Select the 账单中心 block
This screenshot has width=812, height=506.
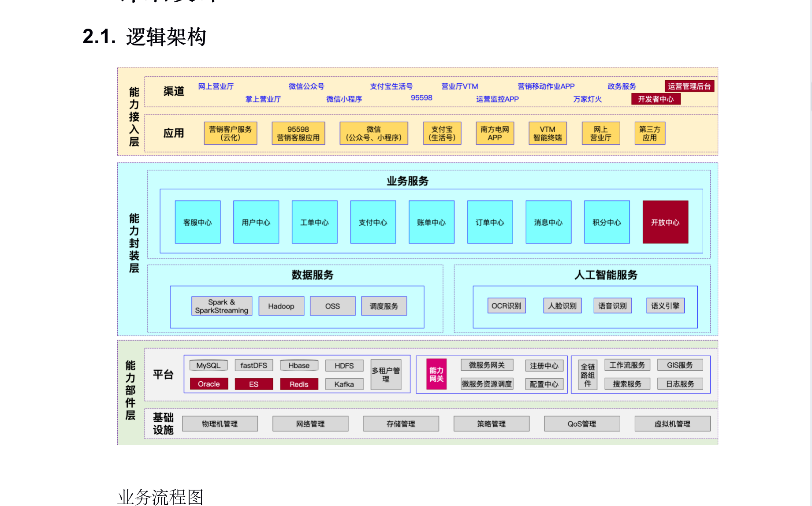coord(432,222)
